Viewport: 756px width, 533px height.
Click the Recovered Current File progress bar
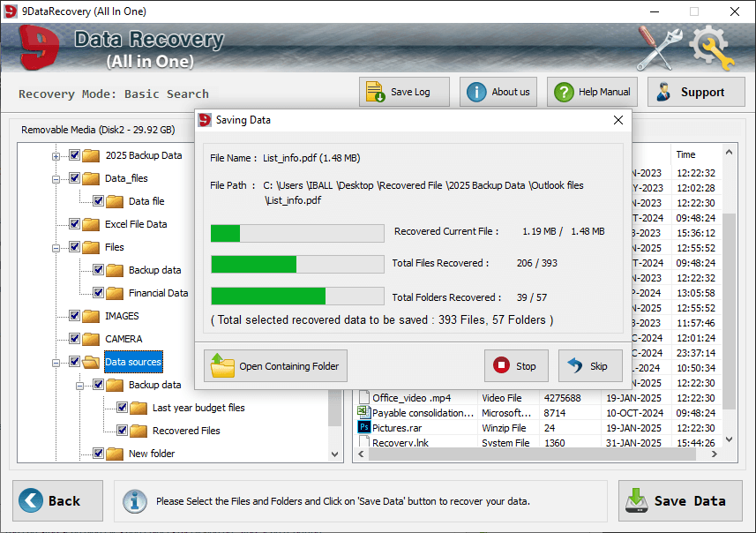coord(297,233)
